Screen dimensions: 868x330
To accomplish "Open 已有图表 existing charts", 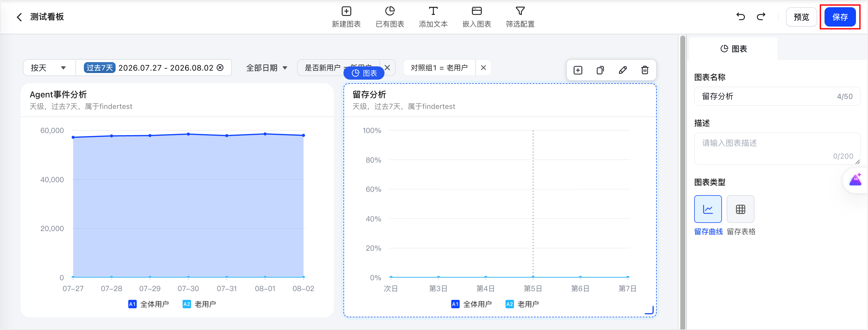I will point(390,17).
